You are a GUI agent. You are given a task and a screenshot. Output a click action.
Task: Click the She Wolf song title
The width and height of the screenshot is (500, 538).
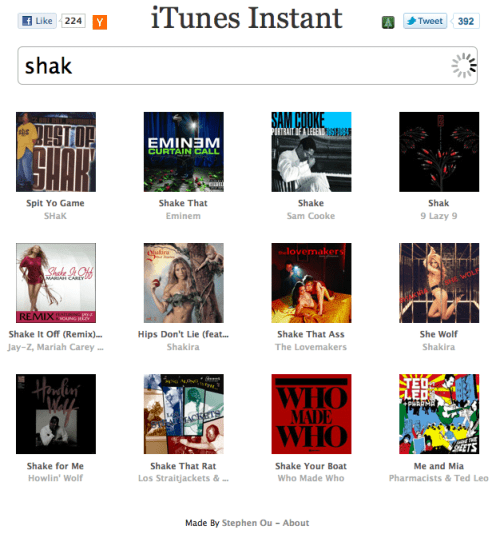pos(439,334)
